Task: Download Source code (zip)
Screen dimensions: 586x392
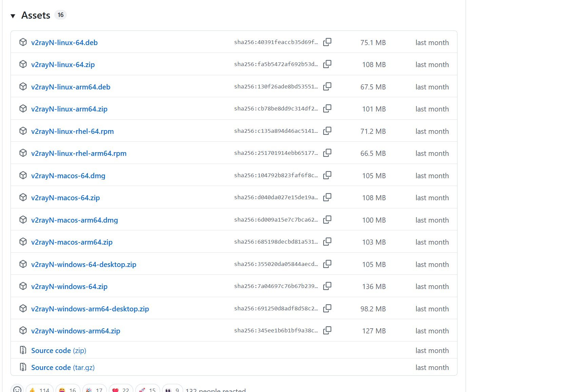Action: [x=59, y=351]
